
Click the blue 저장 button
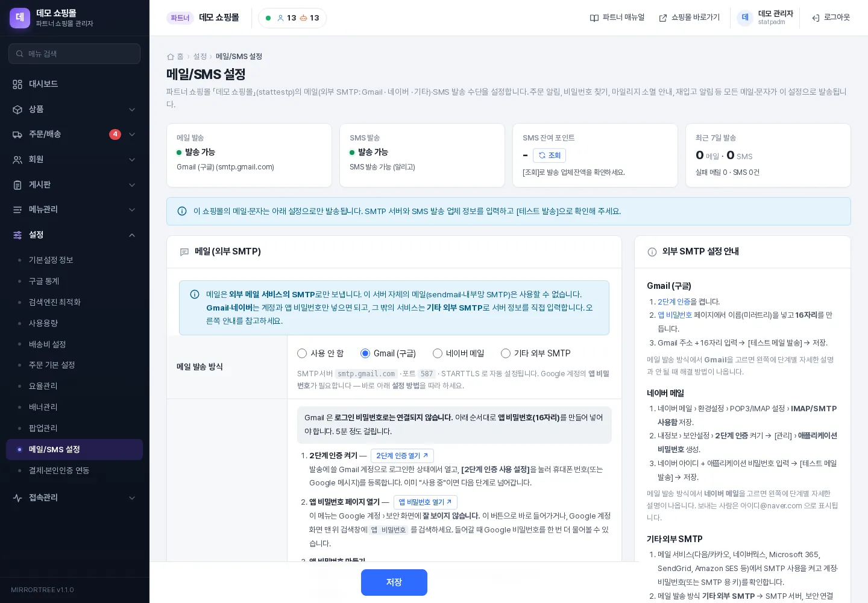coord(394,582)
